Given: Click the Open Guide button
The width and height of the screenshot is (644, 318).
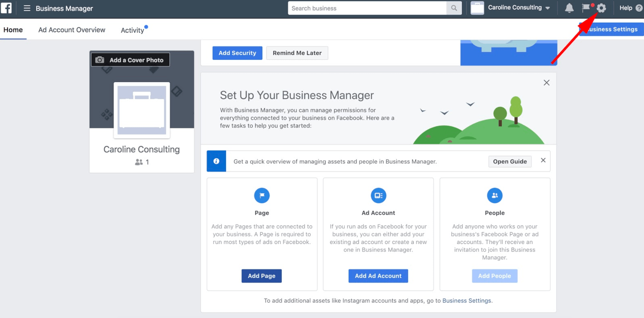Looking at the screenshot, I should tap(510, 162).
